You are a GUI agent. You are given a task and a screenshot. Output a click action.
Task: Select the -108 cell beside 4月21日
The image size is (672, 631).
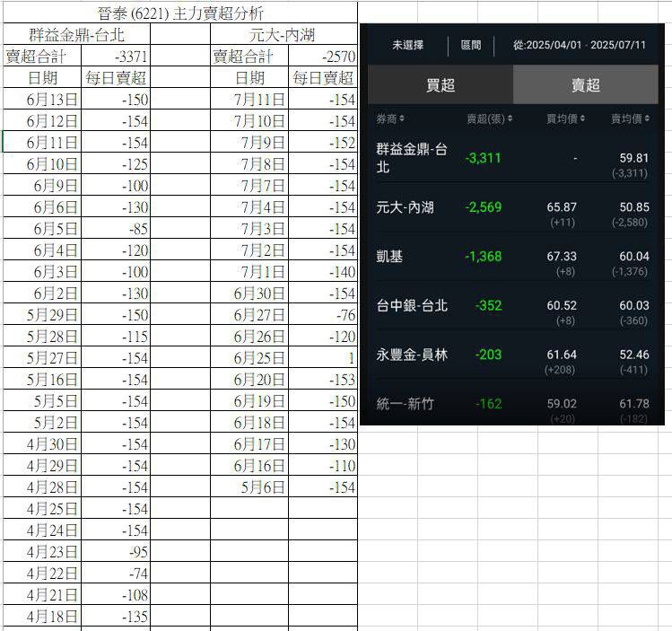116,594
